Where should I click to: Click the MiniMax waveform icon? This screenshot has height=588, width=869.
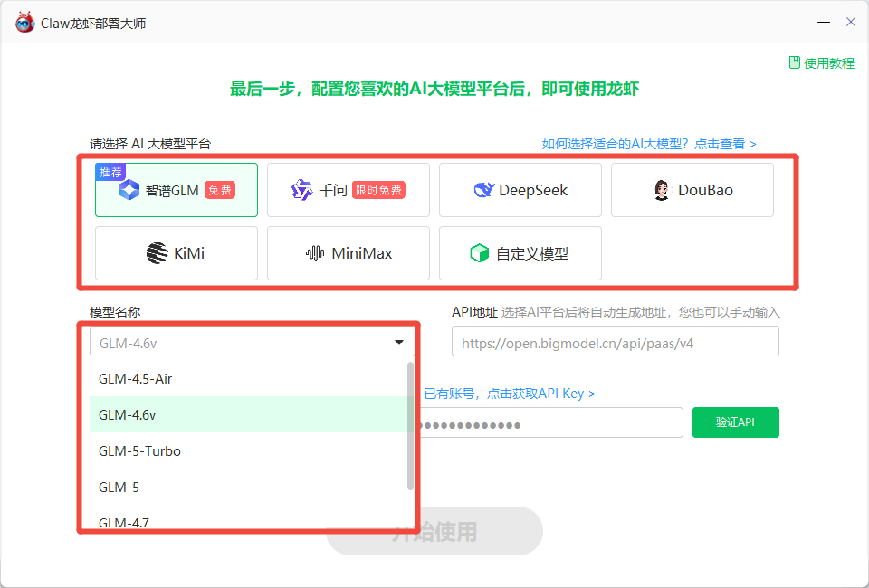click(x=315, y=253)
